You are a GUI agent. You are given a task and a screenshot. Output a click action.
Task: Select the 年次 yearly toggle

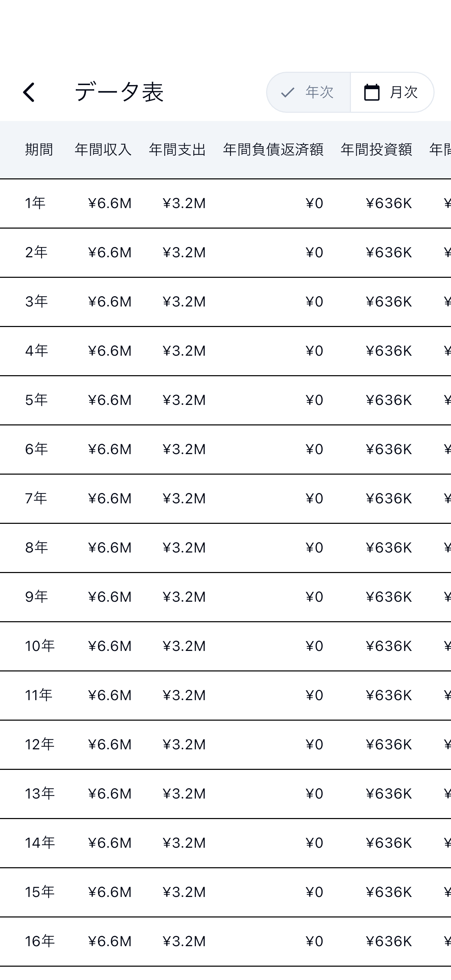pos(309,93)
